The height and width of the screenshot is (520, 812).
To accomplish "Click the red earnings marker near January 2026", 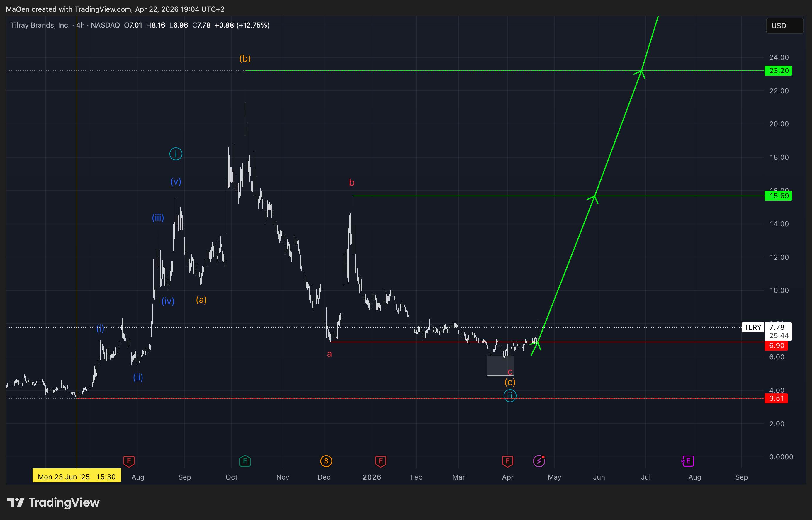I will 380,461.
